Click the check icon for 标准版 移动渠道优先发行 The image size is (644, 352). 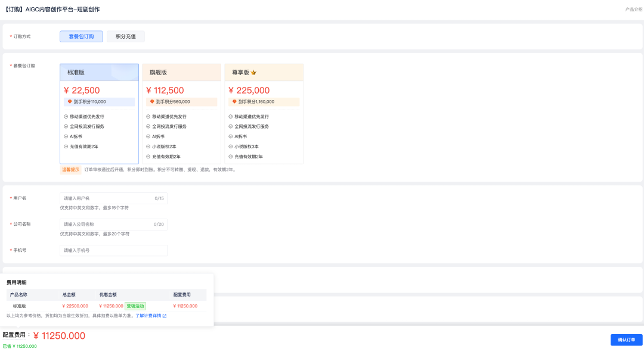(x=66, y=117)
